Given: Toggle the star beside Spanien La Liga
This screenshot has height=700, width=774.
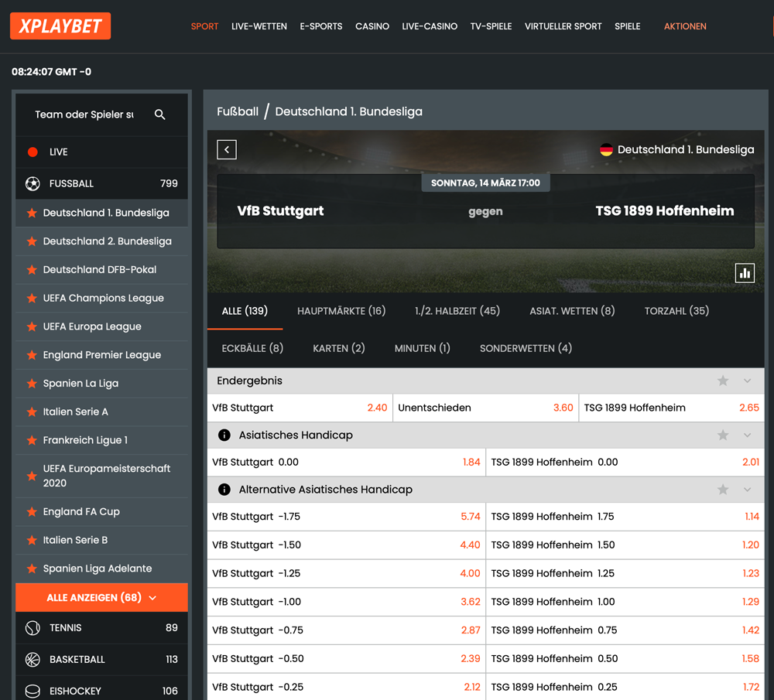Looking at the screenshot, I should [32, 384].
